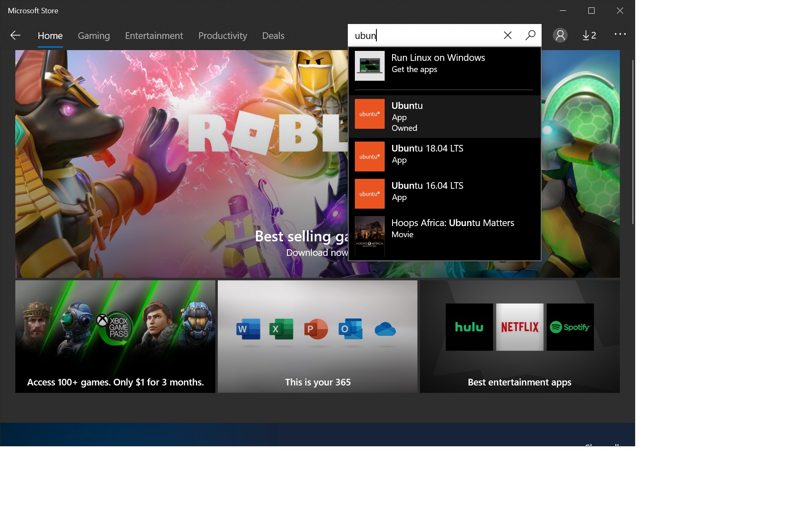Open 'This is your 365' caption
795x532 pixels.
click(x=318, y=382)
